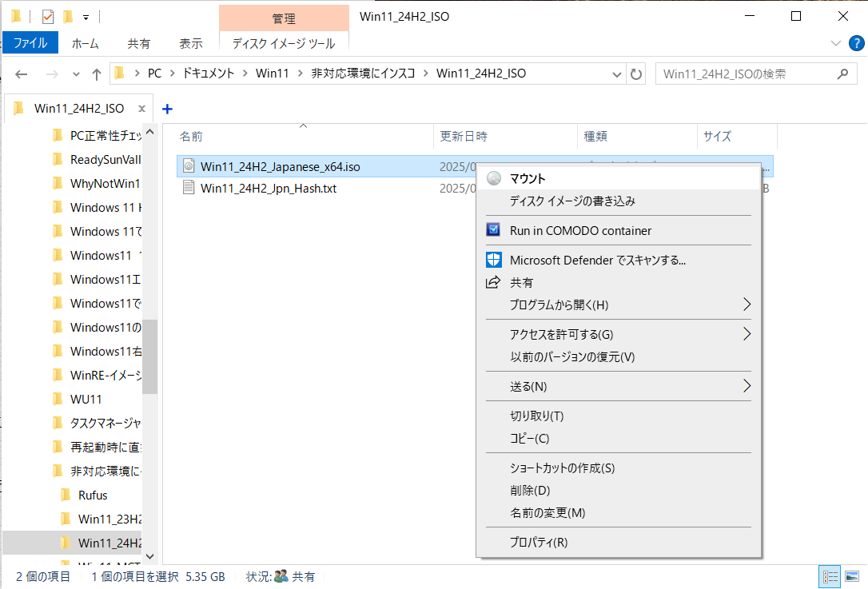This screenshot has height=589, width=868.
Task: Choose 名前の変更(M) from the context menu
Action: [619, 512]
